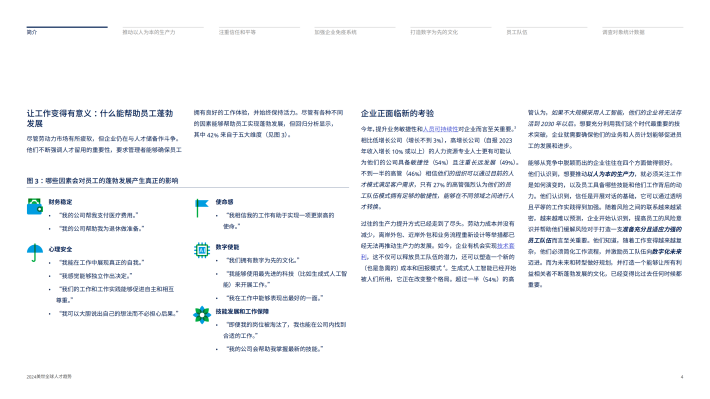Click the 让工作变得有意义 article heading
Screen dimensions: 710x399
(100, 118)
